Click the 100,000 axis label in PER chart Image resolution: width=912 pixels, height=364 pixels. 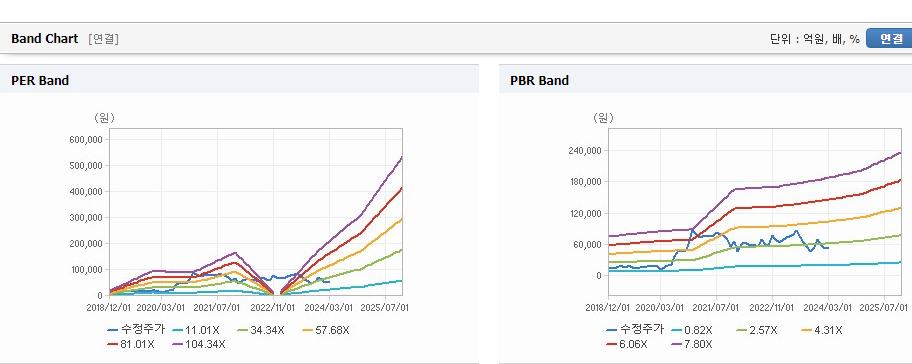[86, 269]
